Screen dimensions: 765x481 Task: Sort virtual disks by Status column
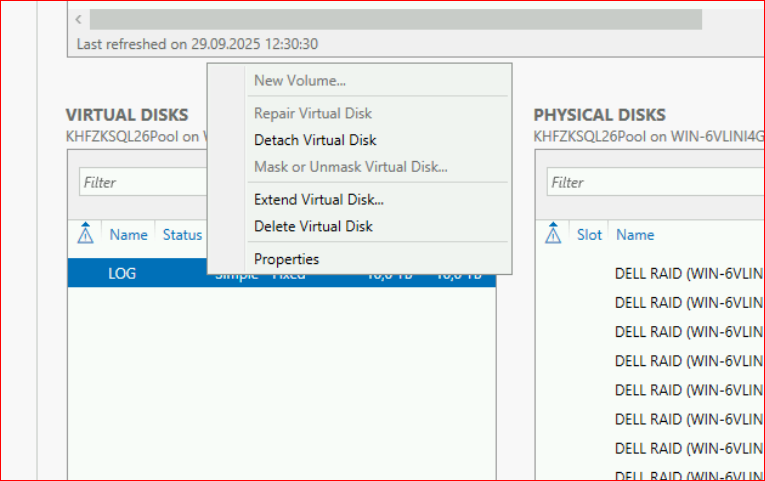[x=182, y=235]
